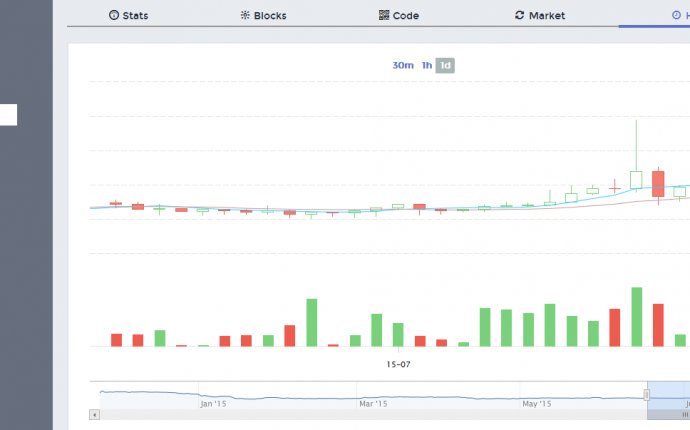Click the Blocks sparkle icon
690x430 pixels.
point(245,15)
